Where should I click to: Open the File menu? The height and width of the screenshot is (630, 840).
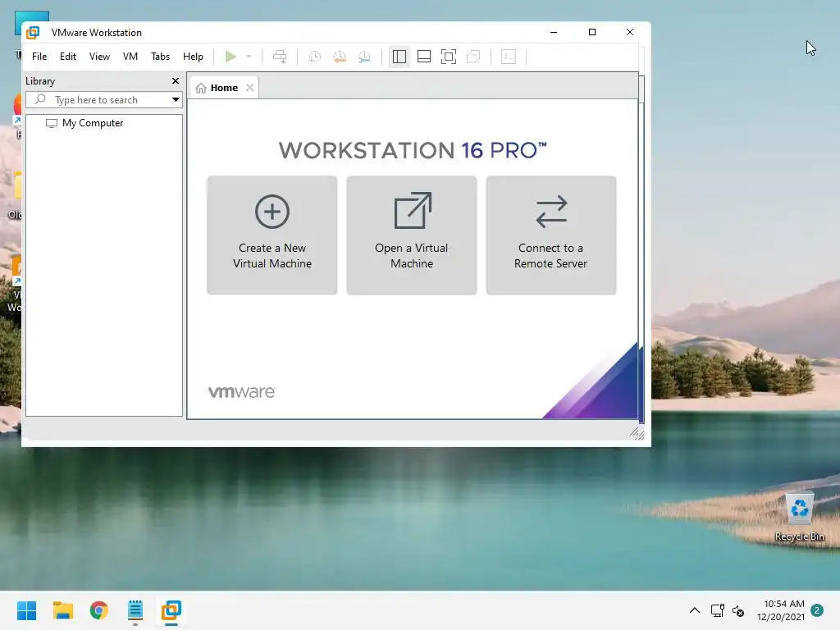coord(39,57)
